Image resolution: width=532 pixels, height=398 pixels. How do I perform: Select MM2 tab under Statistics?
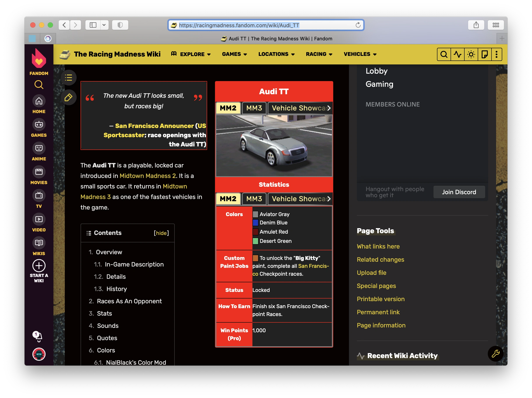tap(228, 199)
